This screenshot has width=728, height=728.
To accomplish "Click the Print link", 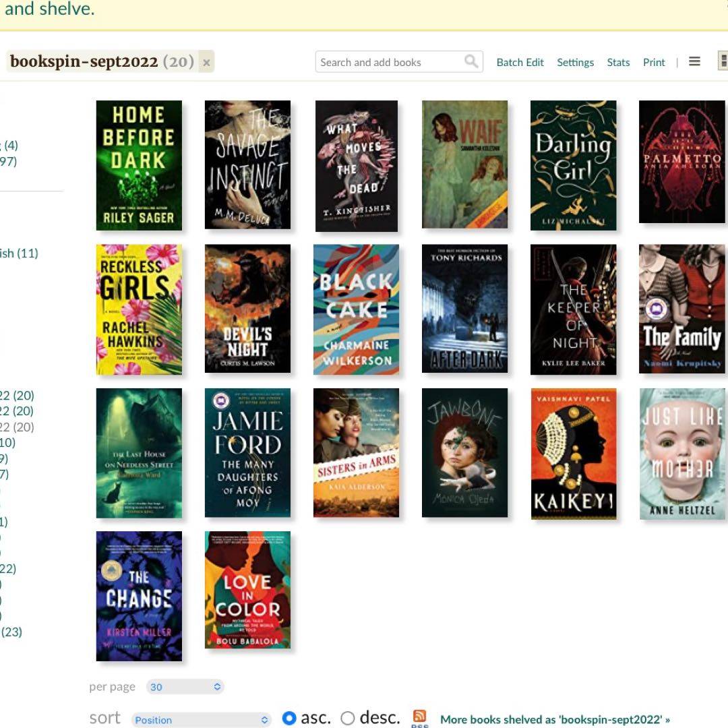I will [654, 62].
